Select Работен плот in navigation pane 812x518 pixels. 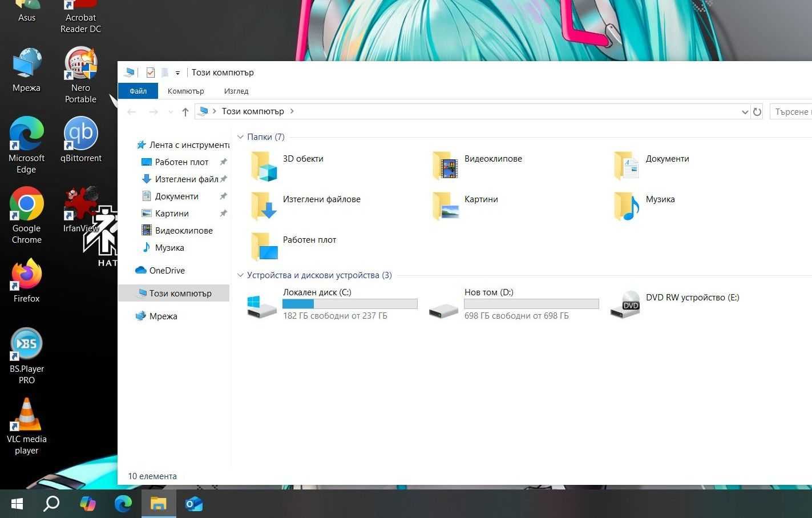click(x=182, y=162)
